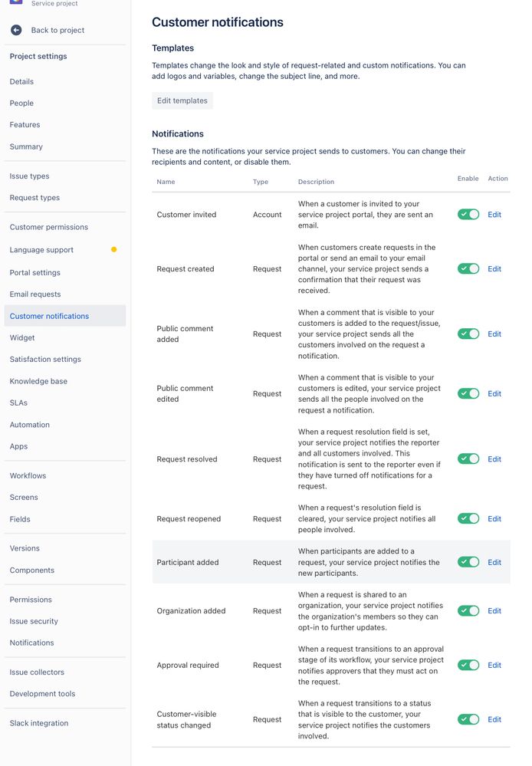
Task: Navigate to Request types
Action: tap(34, 197)
